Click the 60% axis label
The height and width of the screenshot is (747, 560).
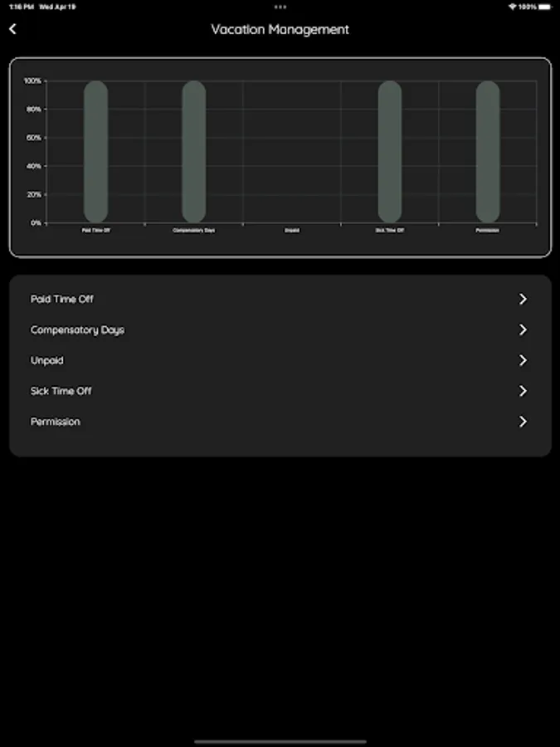point(34,138)
